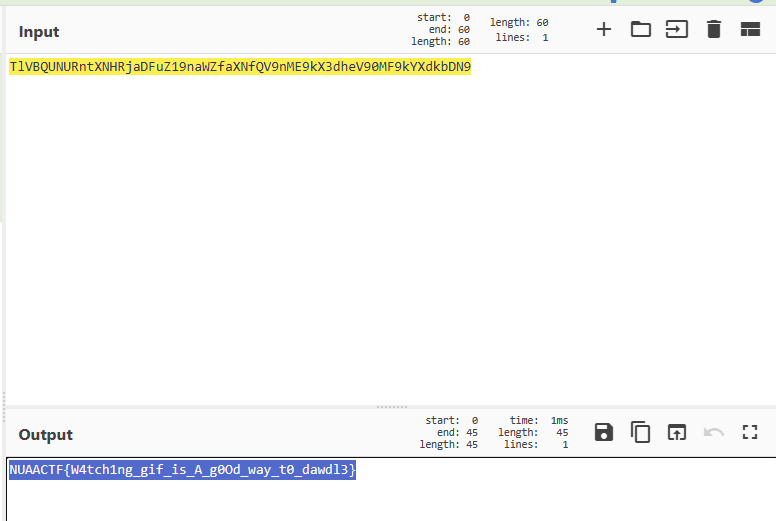Click the output length 45 stat
This screenshot has height=521, width=776.
pyautogui.click(x=534, y=432)
